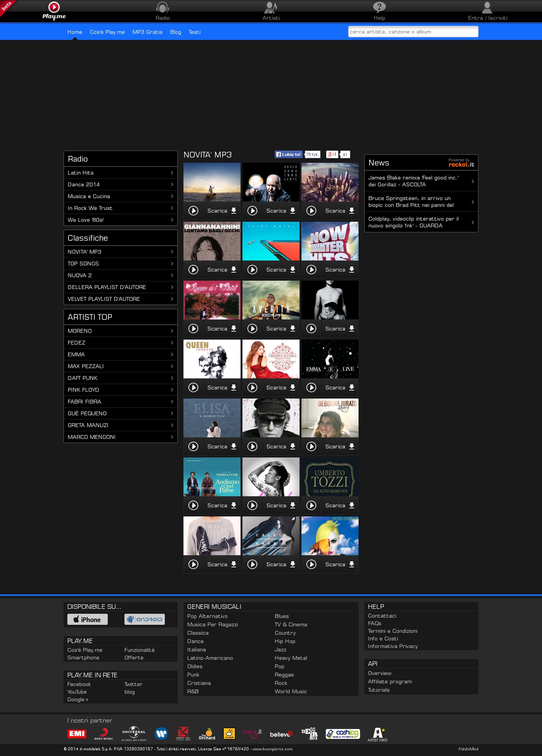Open the Elisa 'A modo tuo' album cover
The height and width of the screenshot is (756, 542).
tap(212, 418)
